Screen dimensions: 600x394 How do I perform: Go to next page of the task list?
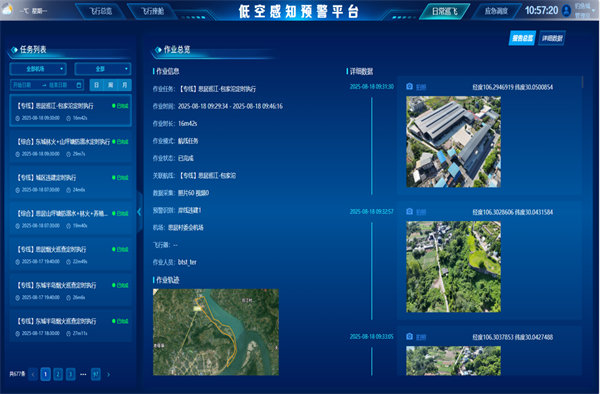coord(108,374)
